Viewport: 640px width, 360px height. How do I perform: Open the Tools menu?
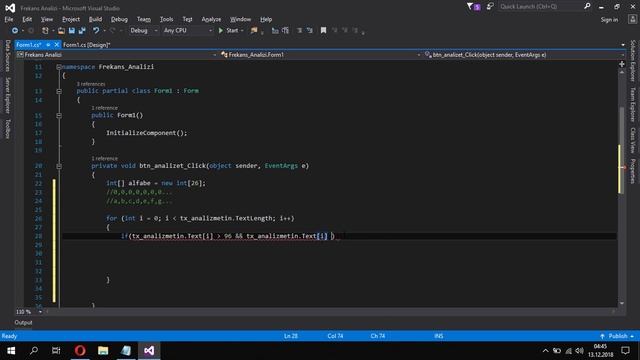point(167,19)
